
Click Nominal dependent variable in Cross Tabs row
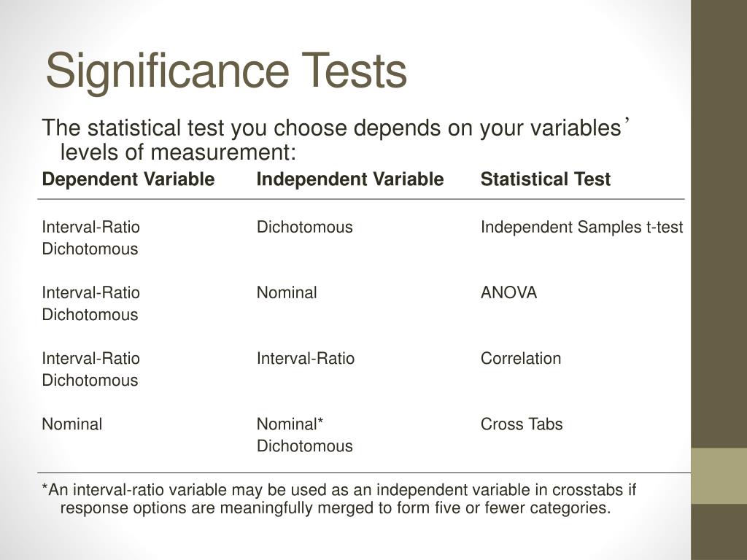(72, 424)
